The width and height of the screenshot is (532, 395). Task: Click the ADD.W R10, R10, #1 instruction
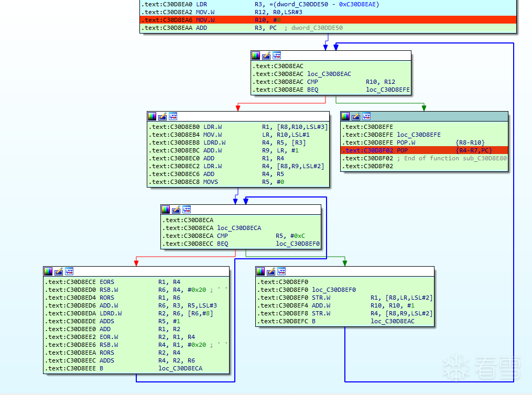click(335, 305)
